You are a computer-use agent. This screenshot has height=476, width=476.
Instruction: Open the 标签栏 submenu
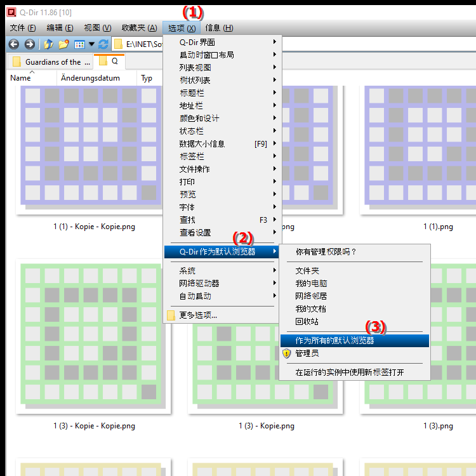click(x=222, y=156)
